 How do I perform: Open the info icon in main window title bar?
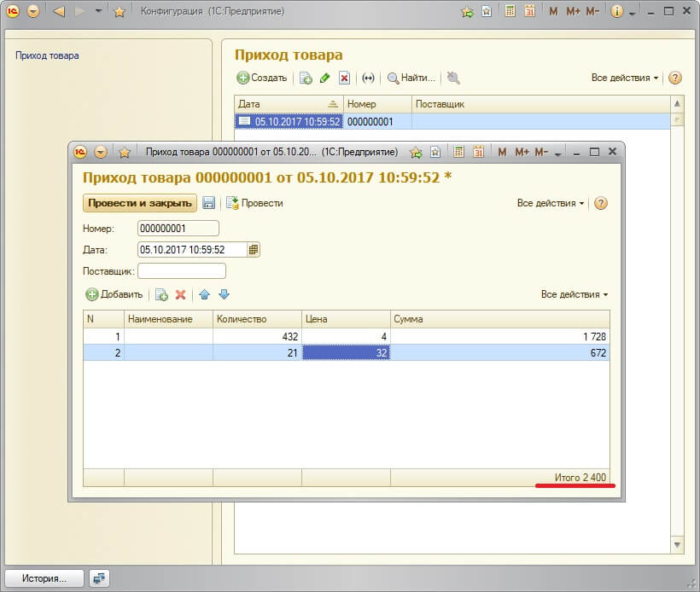[616, 12]
